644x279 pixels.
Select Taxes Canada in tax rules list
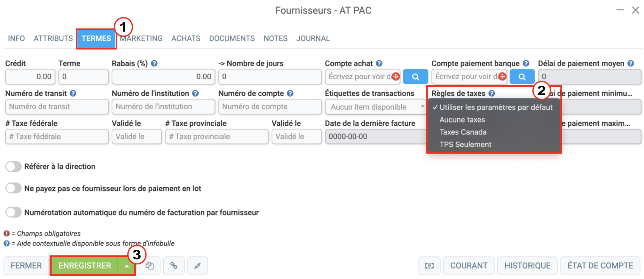coord(463,132)
